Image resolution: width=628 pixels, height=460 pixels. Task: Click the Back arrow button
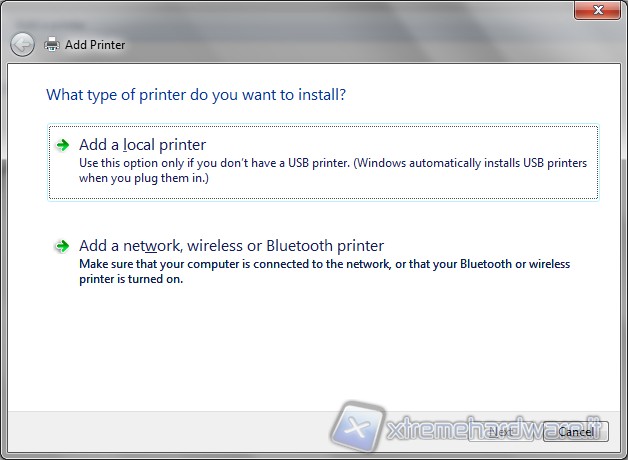22,44
